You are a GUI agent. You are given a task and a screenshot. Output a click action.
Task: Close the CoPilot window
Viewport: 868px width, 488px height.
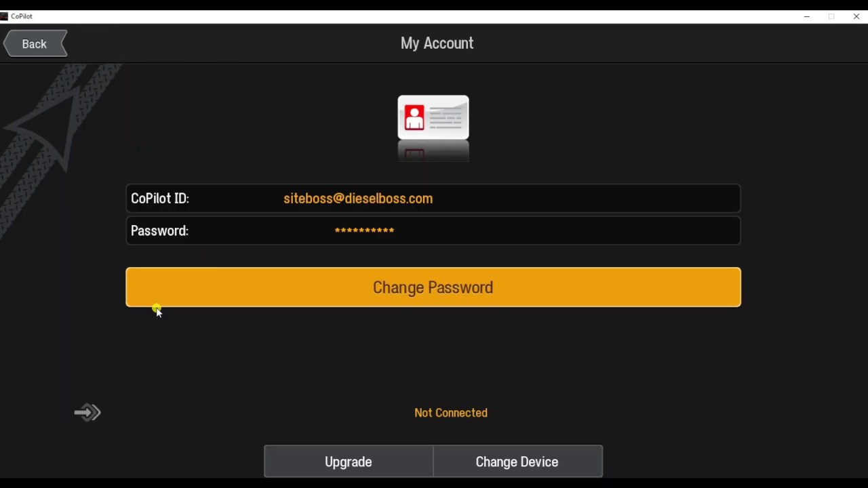856,16
